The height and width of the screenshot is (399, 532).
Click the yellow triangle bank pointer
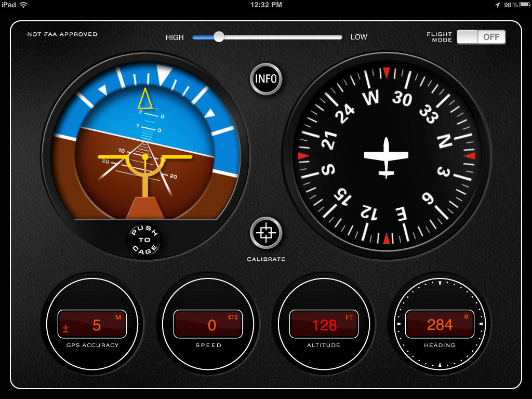tap(145, 98)
